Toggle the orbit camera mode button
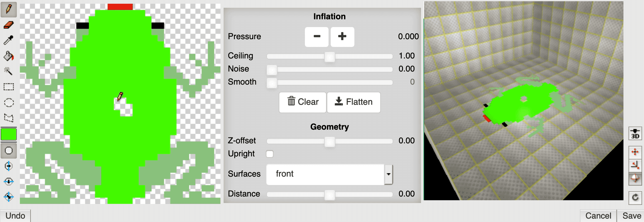 (635, 179)
